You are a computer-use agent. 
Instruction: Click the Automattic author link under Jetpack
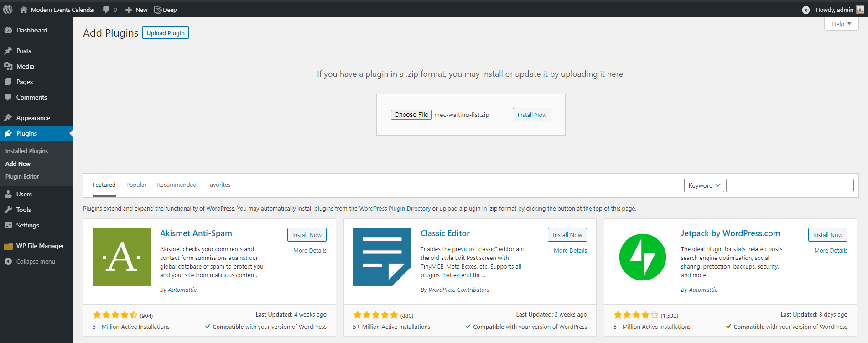pos(703,290)
